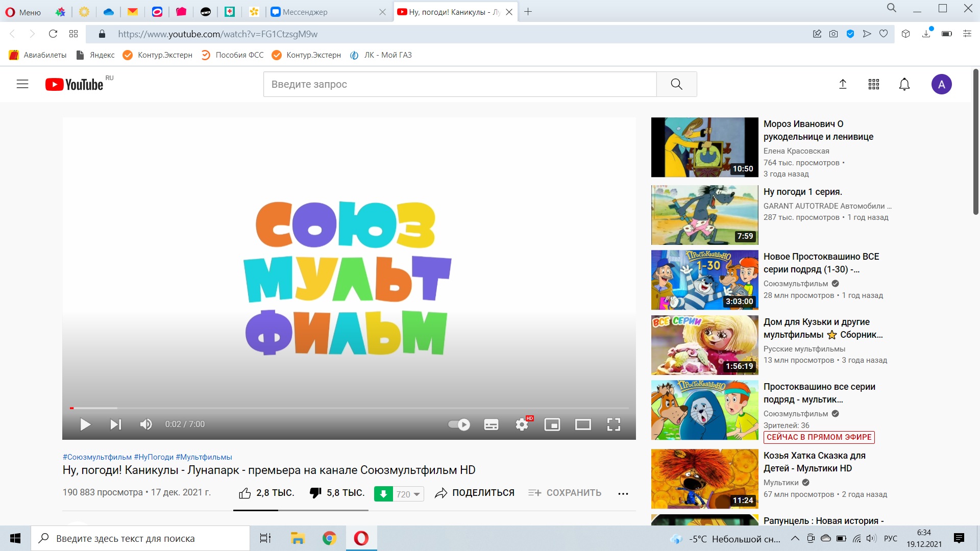Show hidden tray icons chevron
980x551 pixels.
pyautogui.click(x=795, y=538)
